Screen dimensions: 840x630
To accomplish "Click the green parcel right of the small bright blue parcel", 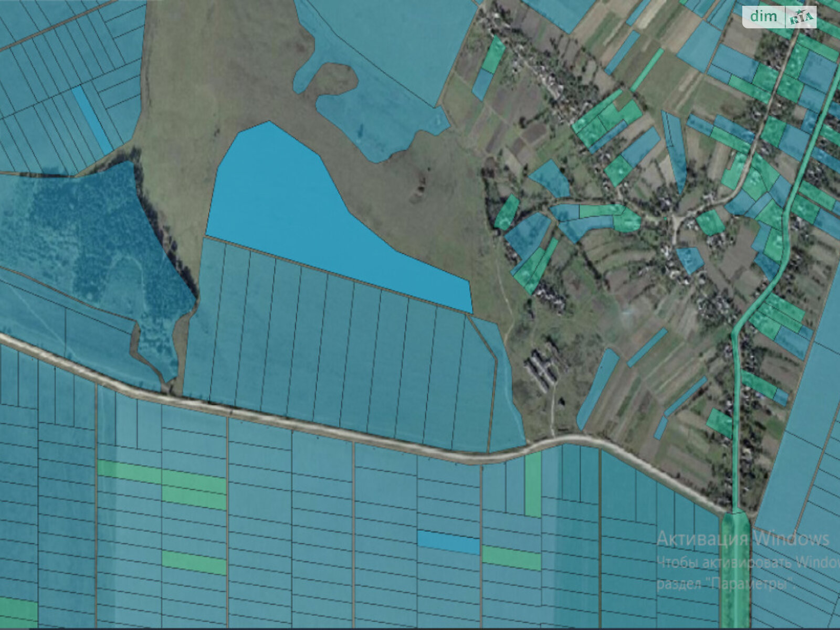I will click(x=511, y=558).
